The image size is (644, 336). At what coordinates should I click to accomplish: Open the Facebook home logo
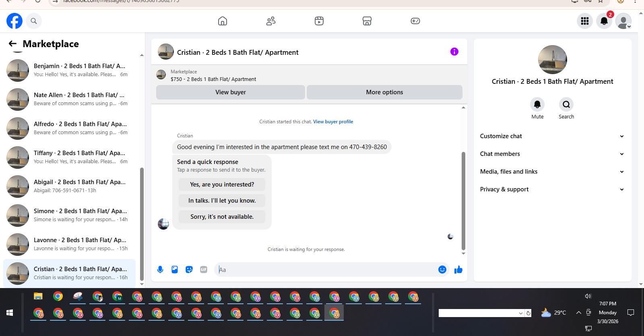tap(14, 21)
